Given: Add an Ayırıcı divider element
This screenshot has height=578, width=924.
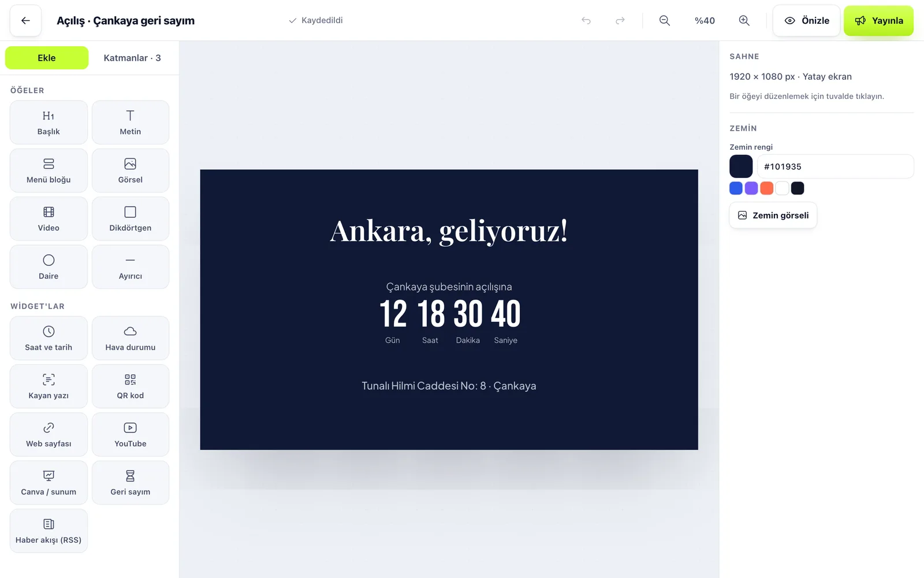Looking at the screenshot, I should (131, 267).
